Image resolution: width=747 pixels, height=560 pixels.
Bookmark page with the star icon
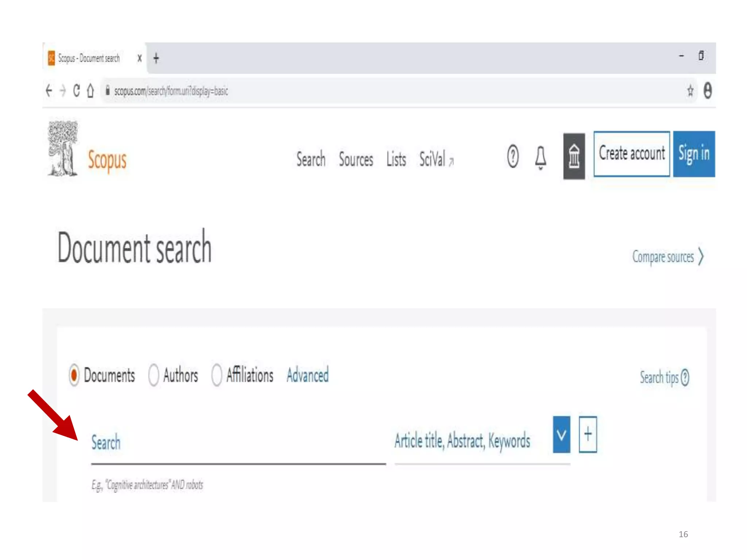(690, 90)
